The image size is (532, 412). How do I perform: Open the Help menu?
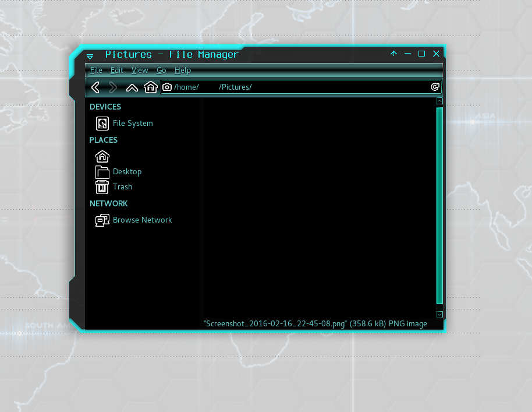[183, 71]
